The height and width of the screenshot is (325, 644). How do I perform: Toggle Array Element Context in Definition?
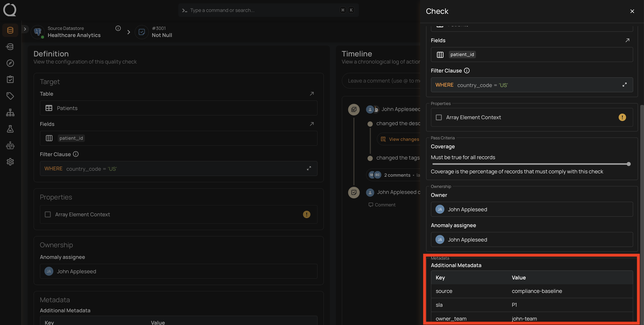coord(48,214)
